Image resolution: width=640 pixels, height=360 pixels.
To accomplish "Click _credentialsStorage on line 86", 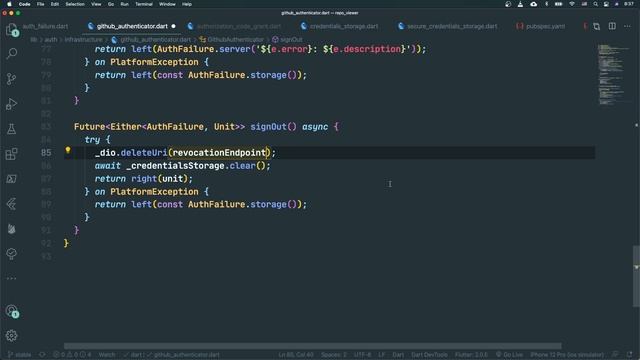I will [x=175, y=166].
